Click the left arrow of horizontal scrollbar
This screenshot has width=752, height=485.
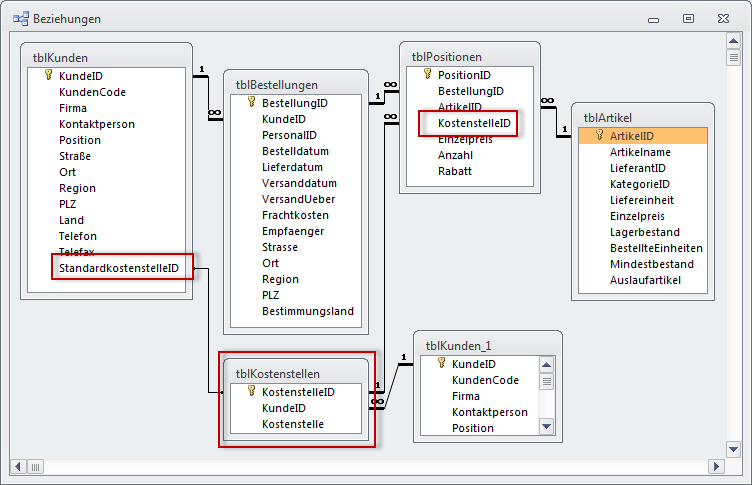pyautogui.click(x=19, y=466)
